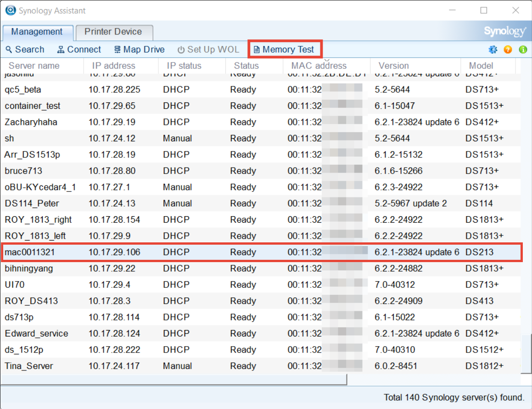532x409 pixels.
Task: Select the ROY_1813_left server
Action: tap(261, 236)
